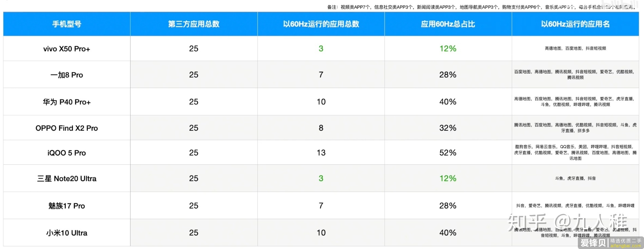Select the 32% value for OPPO Find X2 Pro
The height and width of the screenshot is (249, 644).
448,128
